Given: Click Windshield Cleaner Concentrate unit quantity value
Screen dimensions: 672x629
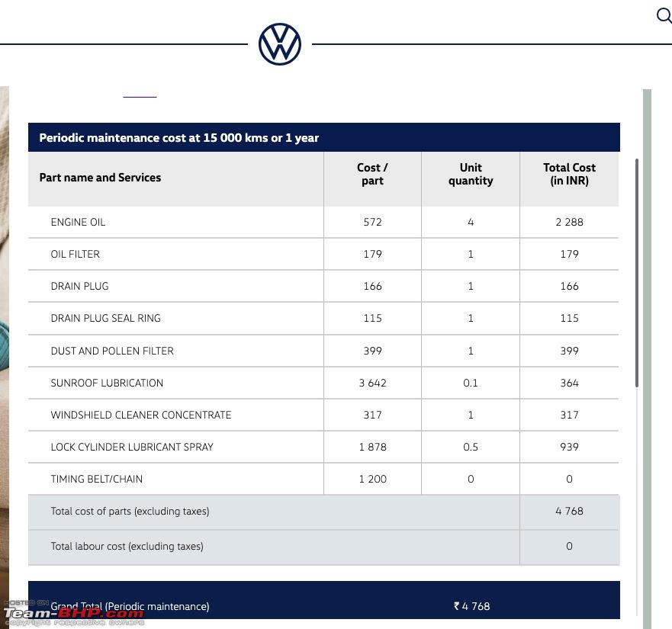Looking at the screenshot, I should pyautogui.click(x=471, y=416).
